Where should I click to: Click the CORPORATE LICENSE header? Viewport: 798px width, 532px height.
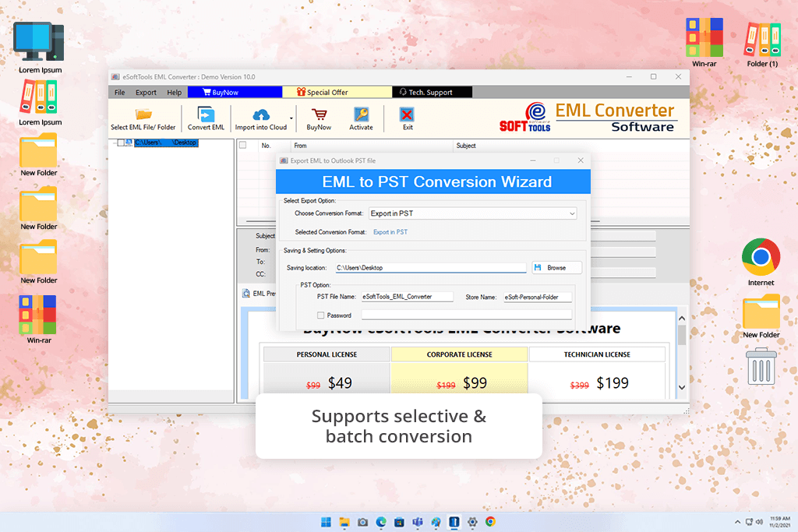(459, 354)
